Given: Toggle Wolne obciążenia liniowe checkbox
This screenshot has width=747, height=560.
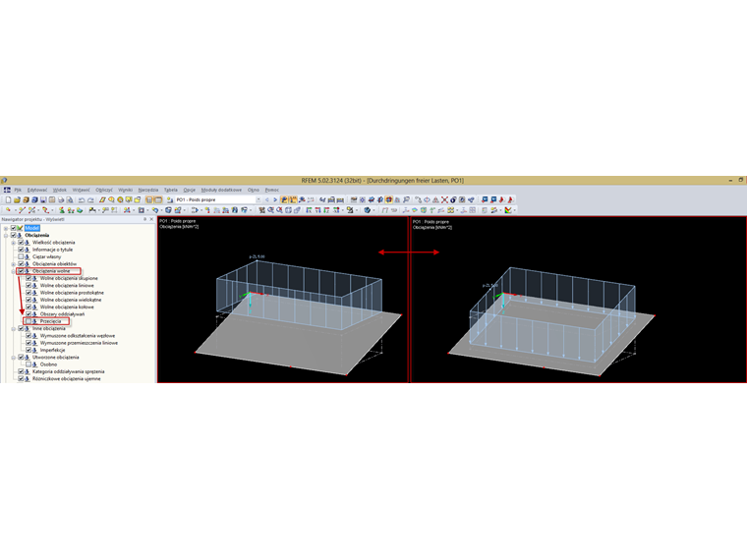Looking at the screenshot, I should tap(29, 285).
